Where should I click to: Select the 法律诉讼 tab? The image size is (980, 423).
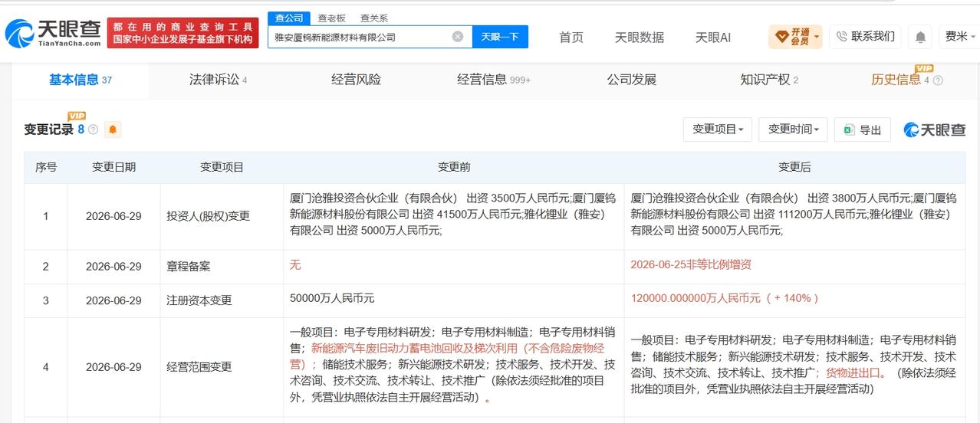point(218,80)
